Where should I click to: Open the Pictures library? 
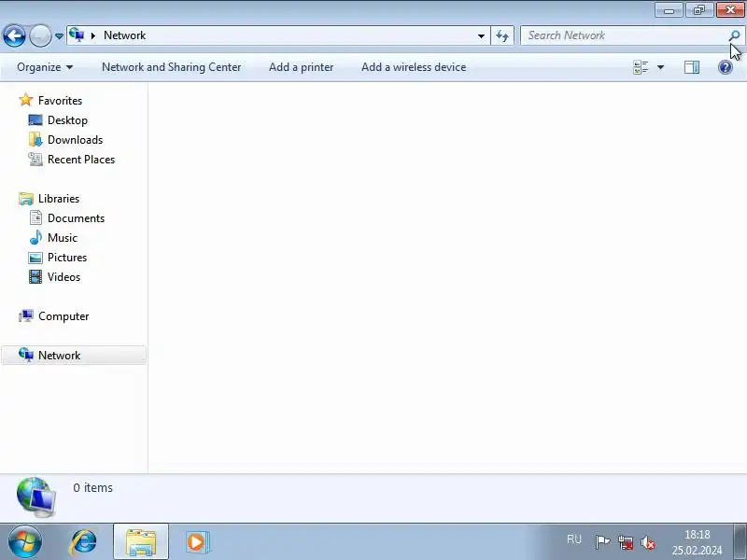[x=67, y=258]
